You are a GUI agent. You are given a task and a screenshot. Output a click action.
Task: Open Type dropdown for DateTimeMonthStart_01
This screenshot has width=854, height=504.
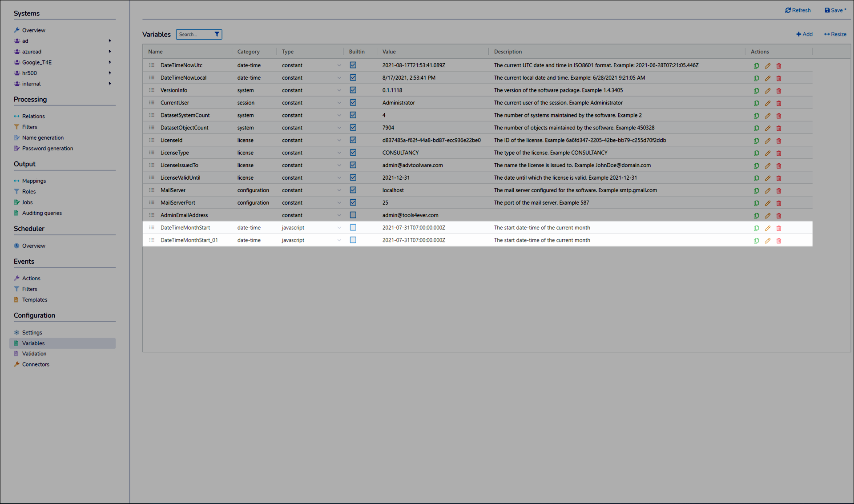(x=339, y=240)
